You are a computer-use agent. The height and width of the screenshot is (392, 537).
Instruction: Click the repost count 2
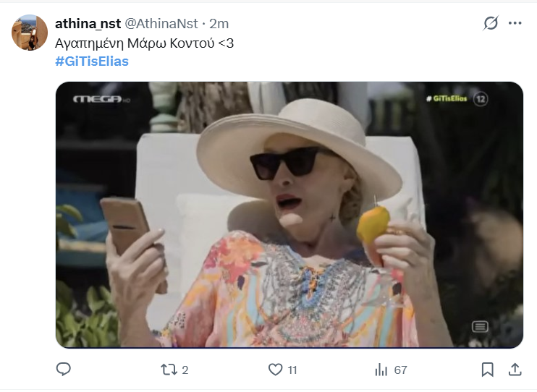coord(185,370)
